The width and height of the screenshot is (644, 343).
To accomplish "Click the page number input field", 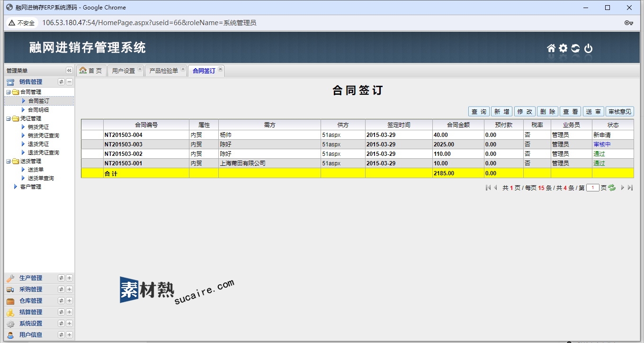I will [592, 188].
